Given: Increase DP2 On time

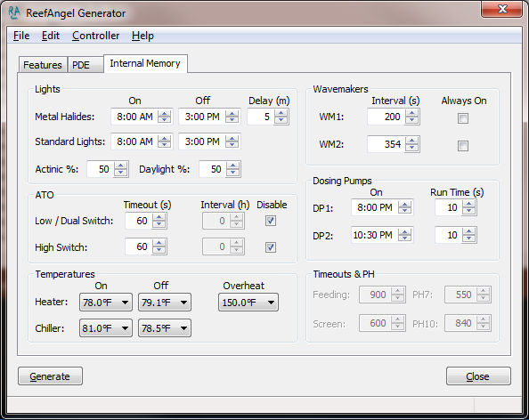Looking at the screenshot, I should pyautogui.click(x=404, y=231).
